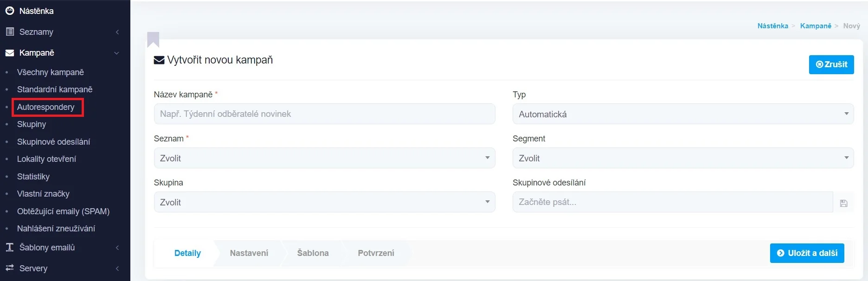Focus the Název kampaně input field
868x281 pixels.
pos(324,114)
